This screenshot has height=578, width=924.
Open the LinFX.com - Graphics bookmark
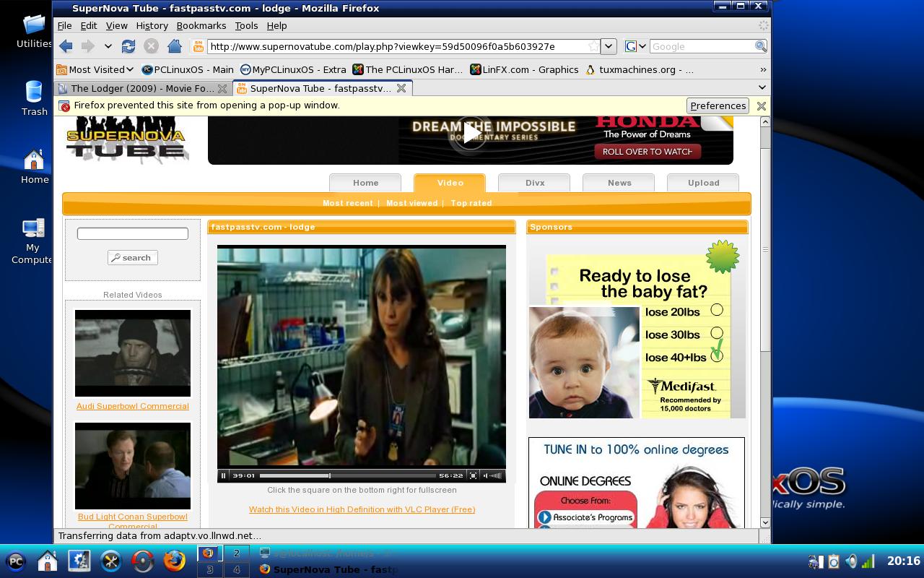(x=524, y=69)
